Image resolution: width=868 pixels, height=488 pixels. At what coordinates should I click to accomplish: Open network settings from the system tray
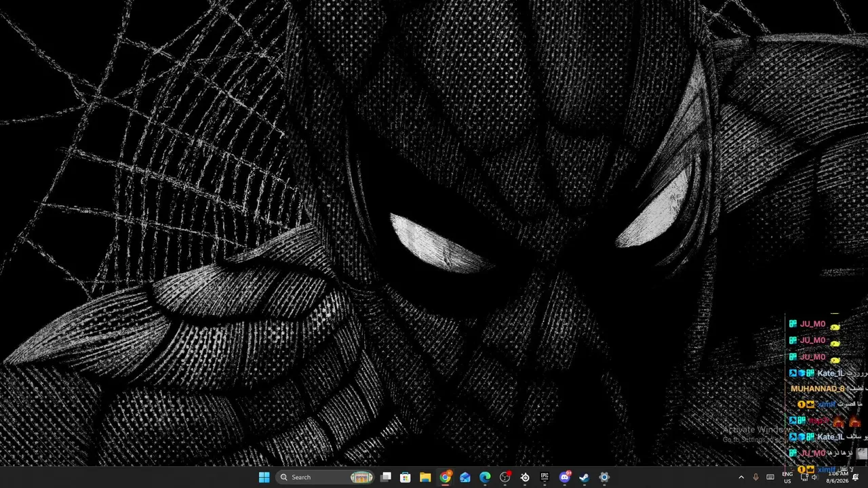804,477
